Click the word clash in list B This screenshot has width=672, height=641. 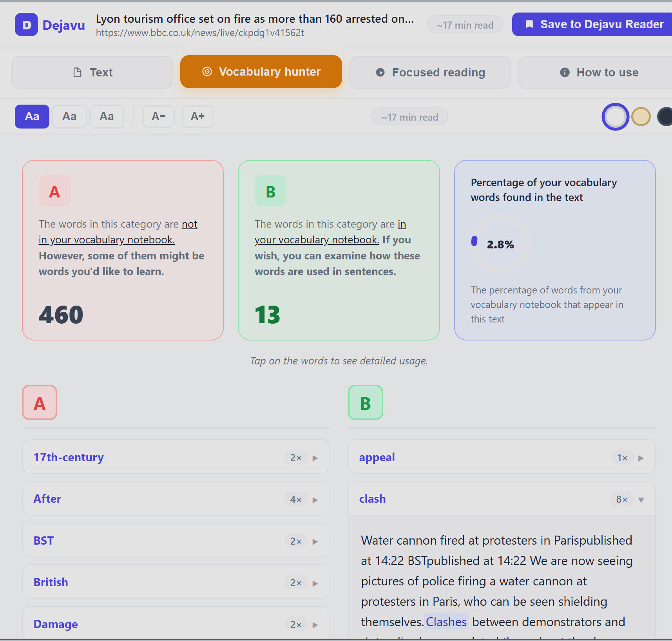[x=373, y=499]
